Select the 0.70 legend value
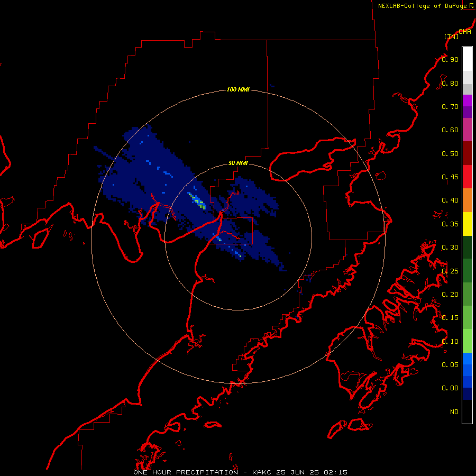The height and width of the screenshot is (476, 476). [x=450, y=106]
